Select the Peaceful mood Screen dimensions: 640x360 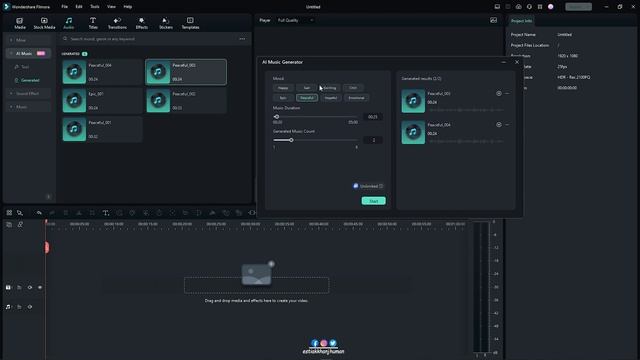307,98
